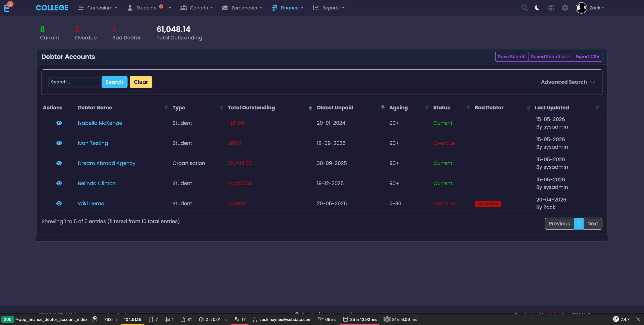
Task: Sort by Debtor Name column
Action: tap(123, 108)
